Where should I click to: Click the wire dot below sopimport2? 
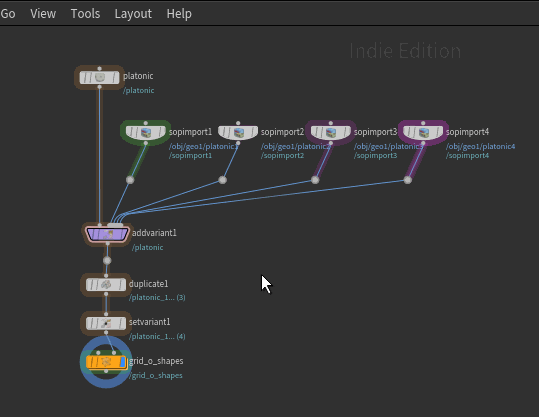point(223,180)
